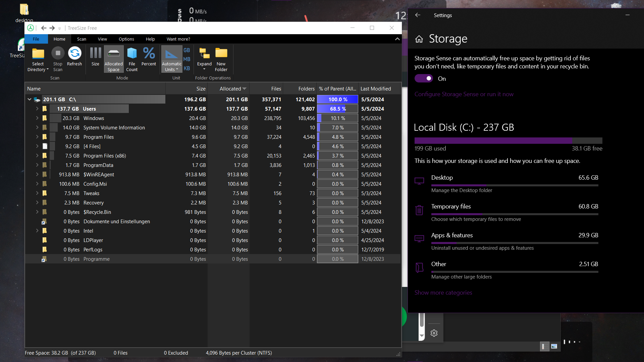Go back in TreeSize navigation

point(44,28)
